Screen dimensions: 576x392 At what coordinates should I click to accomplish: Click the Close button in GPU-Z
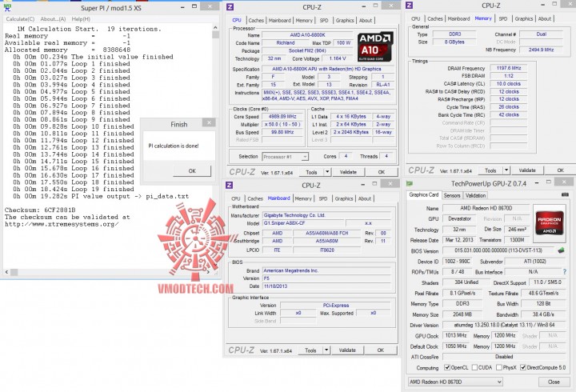point(554,382)
